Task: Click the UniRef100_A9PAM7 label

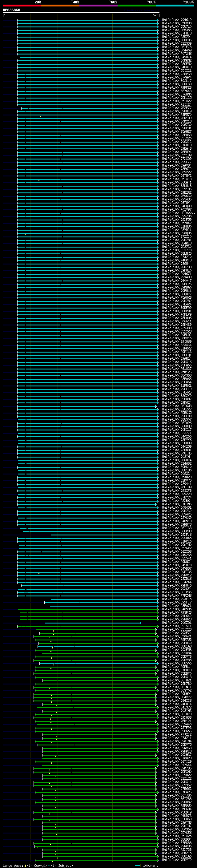Action: coord(177,399)
